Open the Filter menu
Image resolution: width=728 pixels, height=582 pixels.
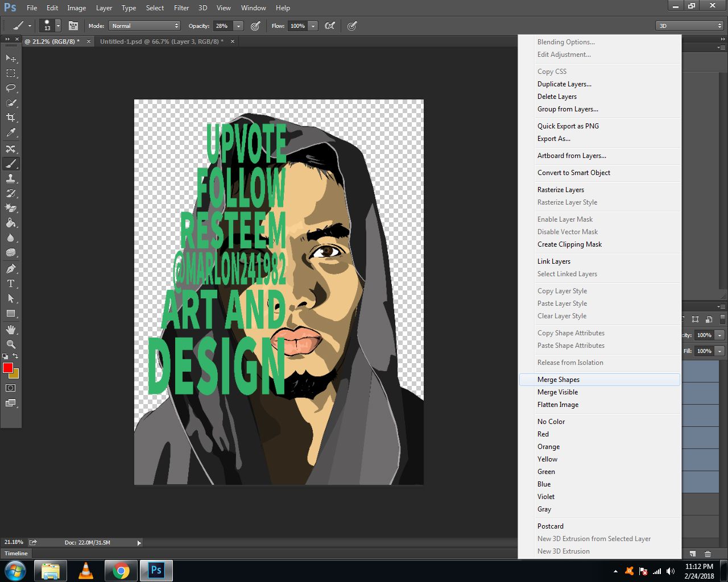pos(181,8)
